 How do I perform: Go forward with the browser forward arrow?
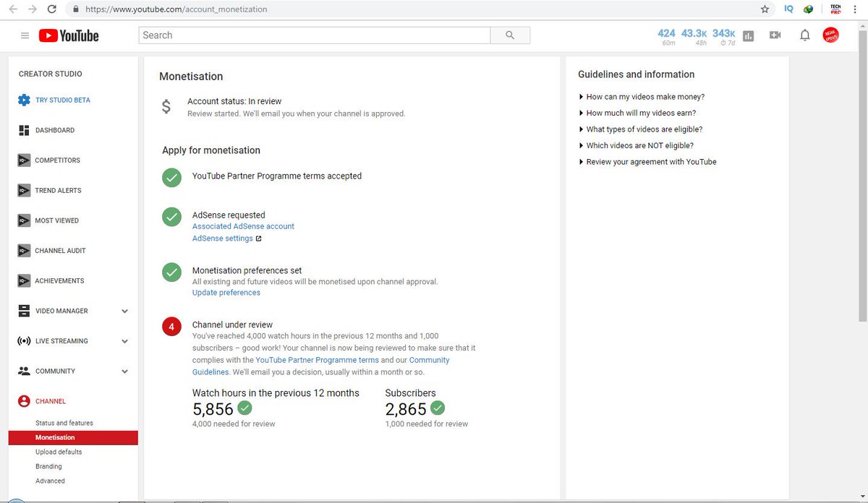pyautogui.click(x=32, y=9)
